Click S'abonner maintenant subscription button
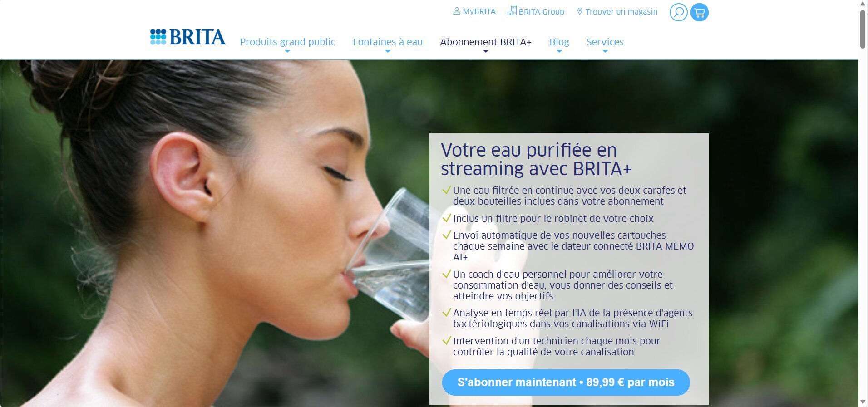 [566, 382]
